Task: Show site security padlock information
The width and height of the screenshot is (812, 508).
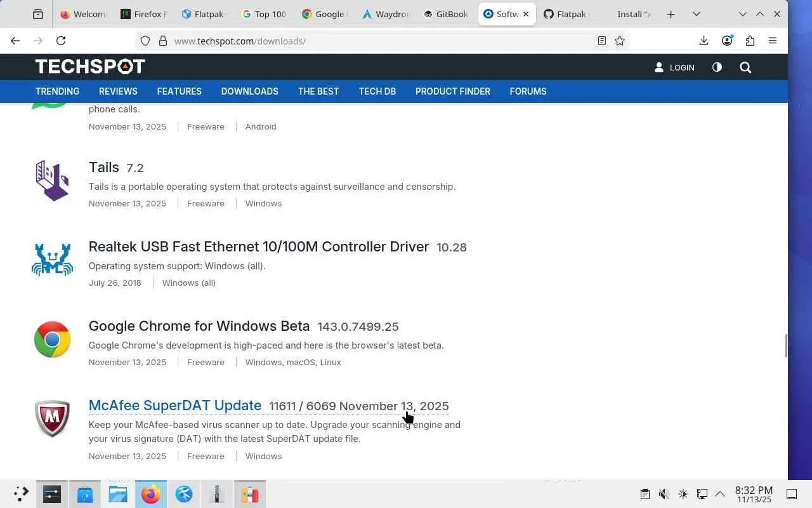Action: click(163, 41)
